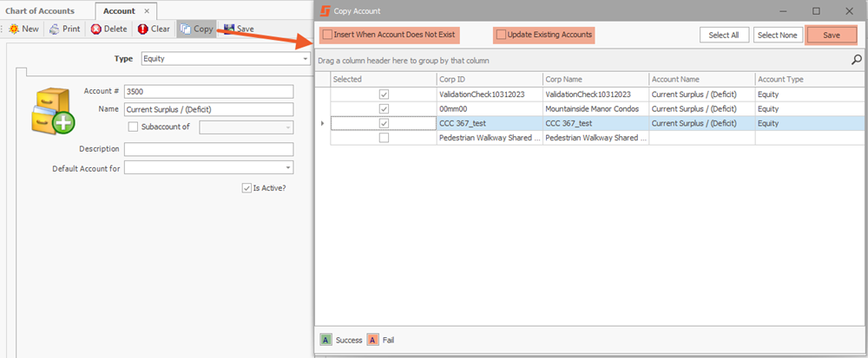The width and height of the screenshot is (868, 358).
Task: Check the Subaccount of checkbox
Action: point(133,127)
